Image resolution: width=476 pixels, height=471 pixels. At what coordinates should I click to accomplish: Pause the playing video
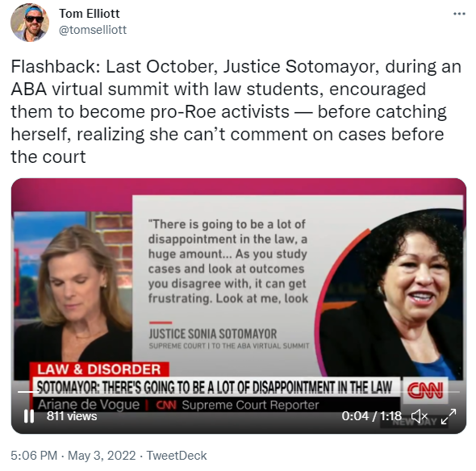click(29, 416)
